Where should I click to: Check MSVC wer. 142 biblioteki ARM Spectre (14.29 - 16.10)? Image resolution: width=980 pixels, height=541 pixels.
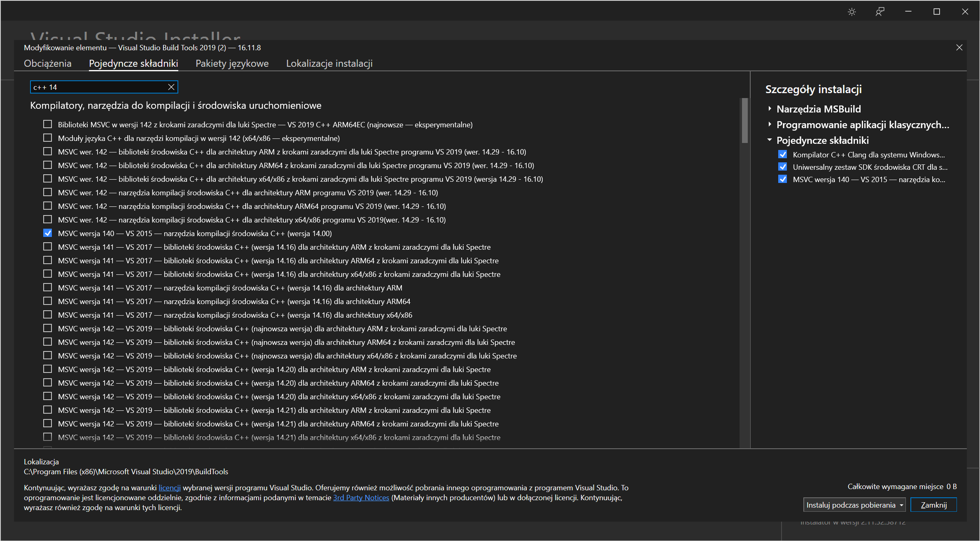click(48, 151)
